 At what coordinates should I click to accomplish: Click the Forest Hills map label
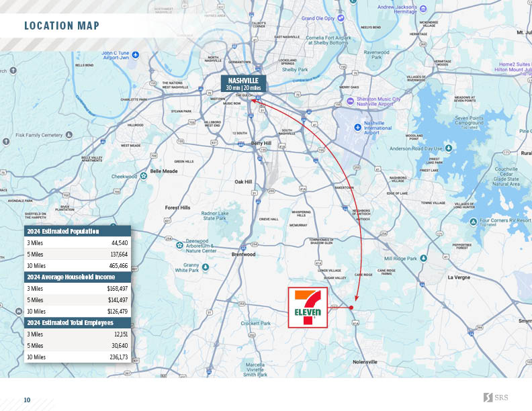(177, 208)
